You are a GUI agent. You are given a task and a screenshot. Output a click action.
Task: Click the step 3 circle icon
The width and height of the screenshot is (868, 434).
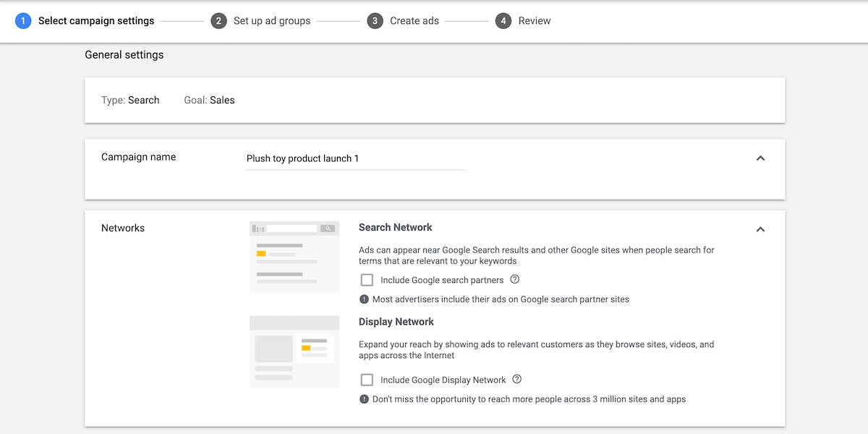point(375,21)
